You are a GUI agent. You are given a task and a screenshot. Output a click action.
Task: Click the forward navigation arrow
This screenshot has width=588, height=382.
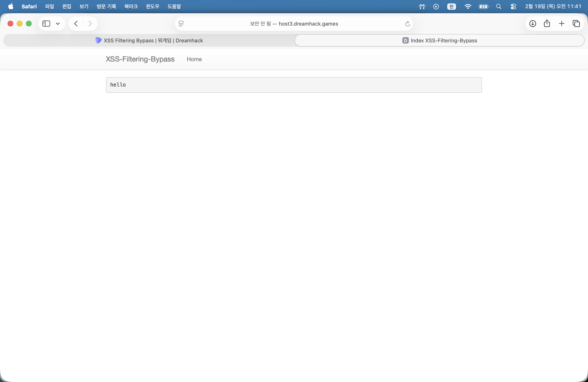90,24
